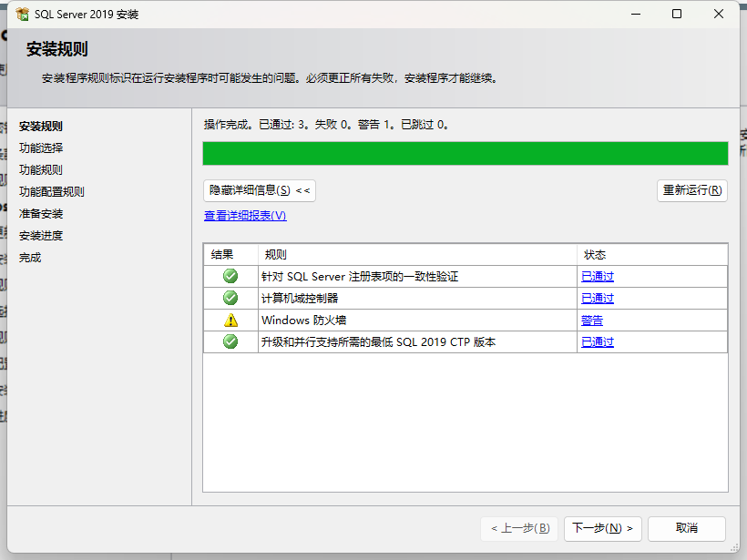This screenshot has width=747, height=560.
Task: Click the green check icon for SQL Server 注册表项 row
Action: point(230,276)
